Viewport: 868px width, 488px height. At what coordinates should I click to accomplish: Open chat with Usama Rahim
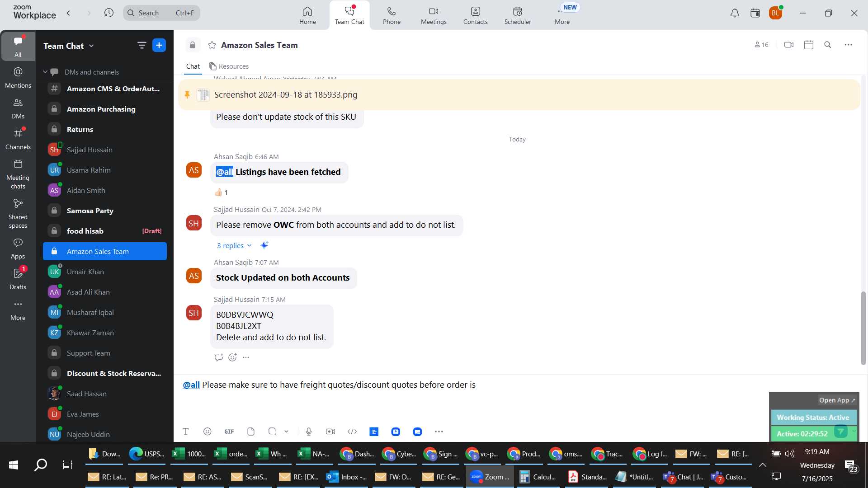pyautogui.click(x=105, y=170)
